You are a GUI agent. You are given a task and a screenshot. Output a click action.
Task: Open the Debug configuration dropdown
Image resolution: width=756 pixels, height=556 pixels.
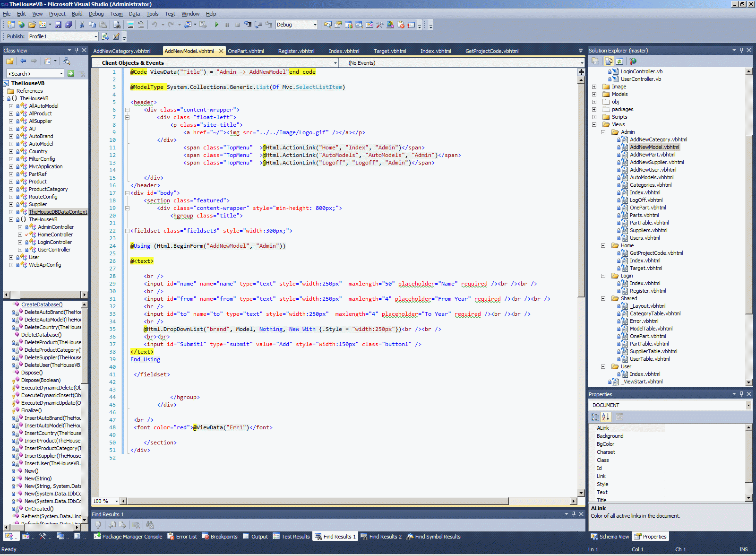(x=315, y=25)
